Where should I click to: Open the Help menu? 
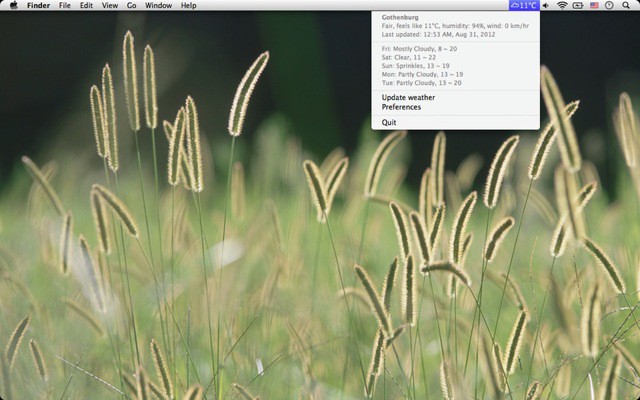point(188,5)
